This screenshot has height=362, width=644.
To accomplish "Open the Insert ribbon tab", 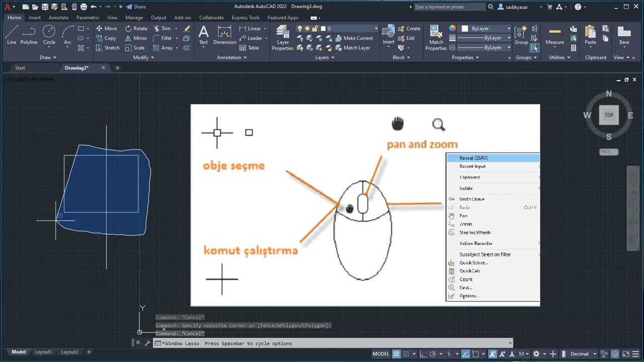I will pos(35,18).
